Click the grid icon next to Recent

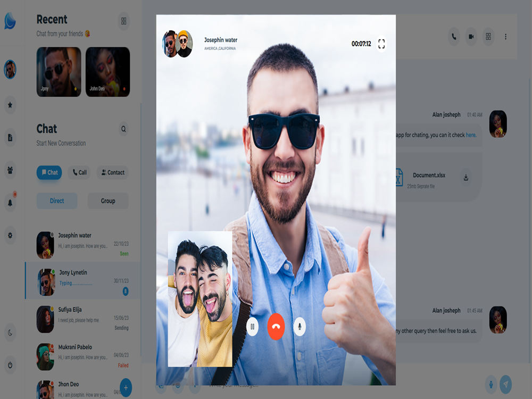tap(124, 21)
